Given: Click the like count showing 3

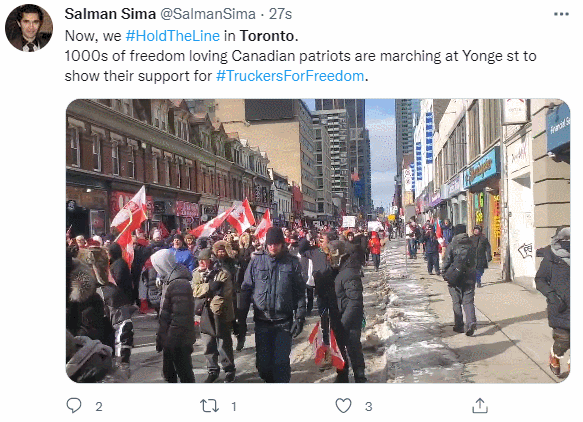Looking at the screenshot, I should [x=368, y=406].
